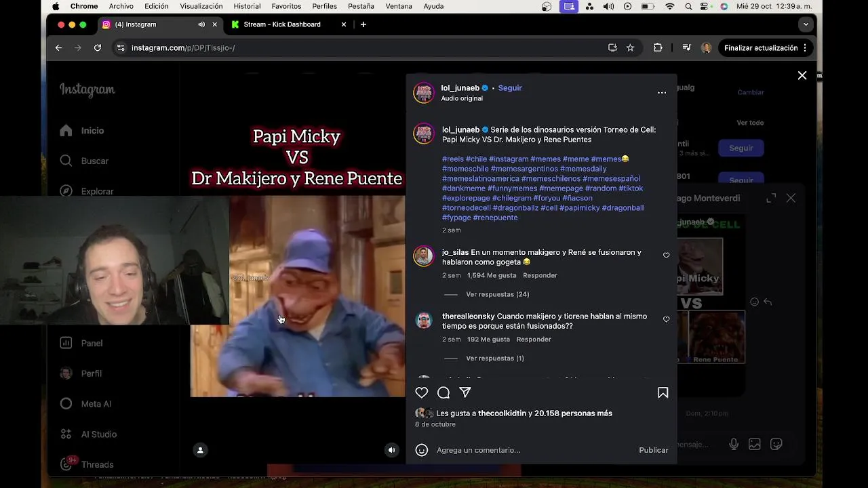Open the media control icon in the Chrome toolbar
Screen dimensions: 868x488
[x=686, y=48]
